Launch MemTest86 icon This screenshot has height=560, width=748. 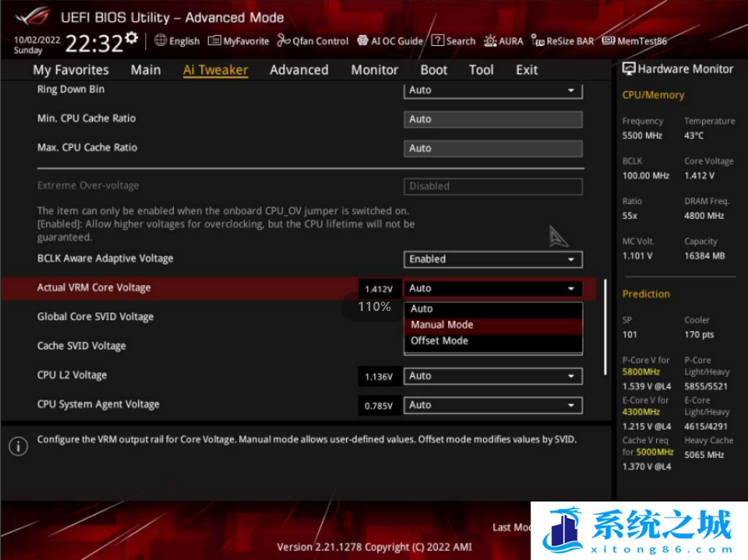(608, 41)
